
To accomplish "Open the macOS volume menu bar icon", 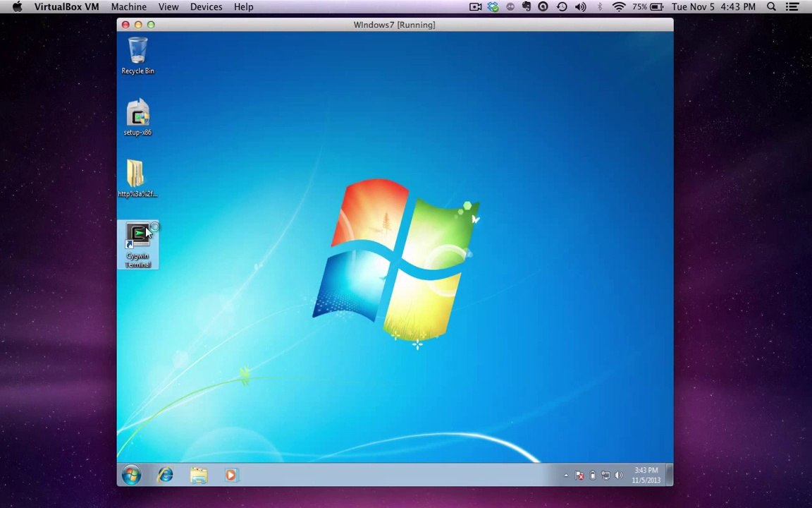I will point(581,7).
